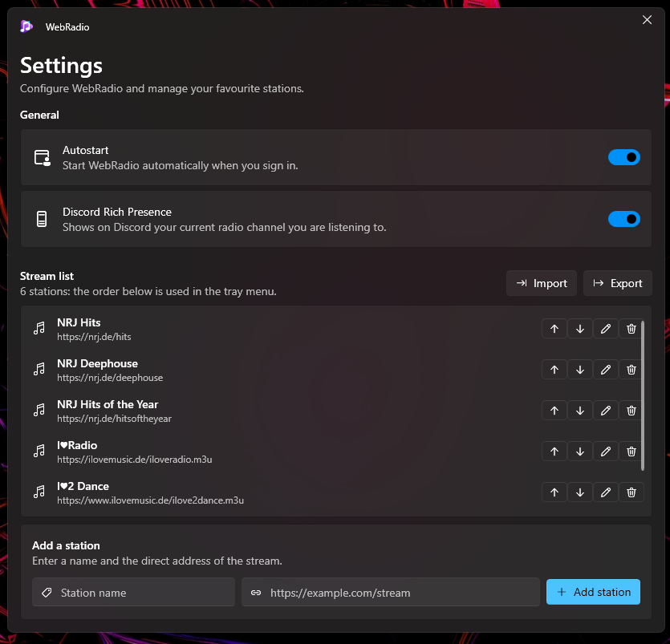This screenshot has height=644, width=670.
Task: Select the NRJ Deephouse station name
Action: click(97, 363)
